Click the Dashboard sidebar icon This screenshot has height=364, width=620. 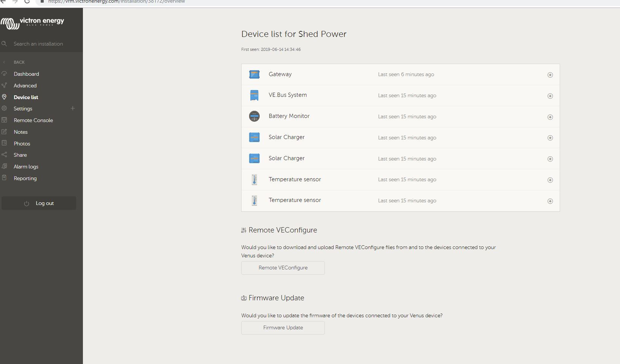(4, 74)
